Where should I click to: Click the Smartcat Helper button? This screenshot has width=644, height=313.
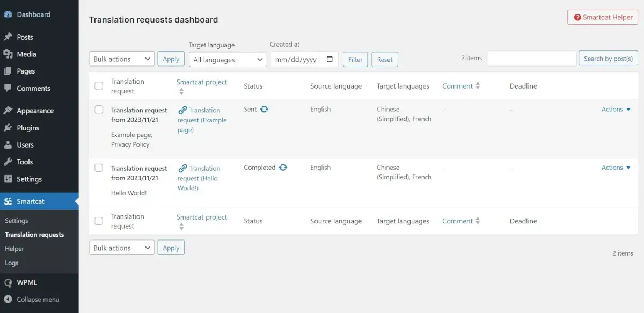point(603,17)
